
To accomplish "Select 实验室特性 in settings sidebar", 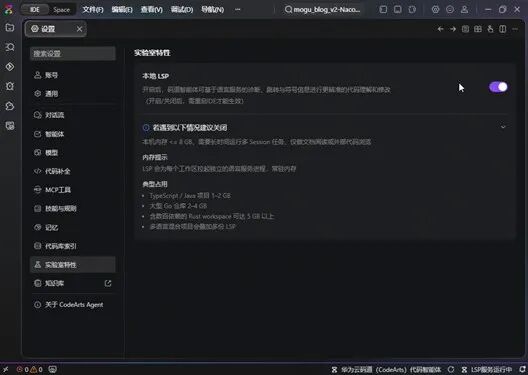I will (73, 265).
